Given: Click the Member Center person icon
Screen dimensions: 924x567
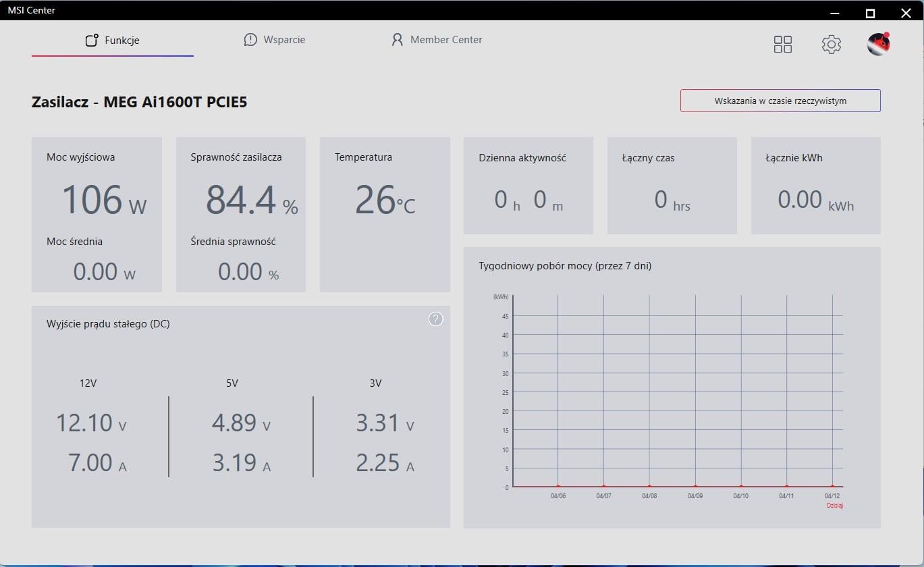Looking at the screenshot, I should (x=397, y=40).
